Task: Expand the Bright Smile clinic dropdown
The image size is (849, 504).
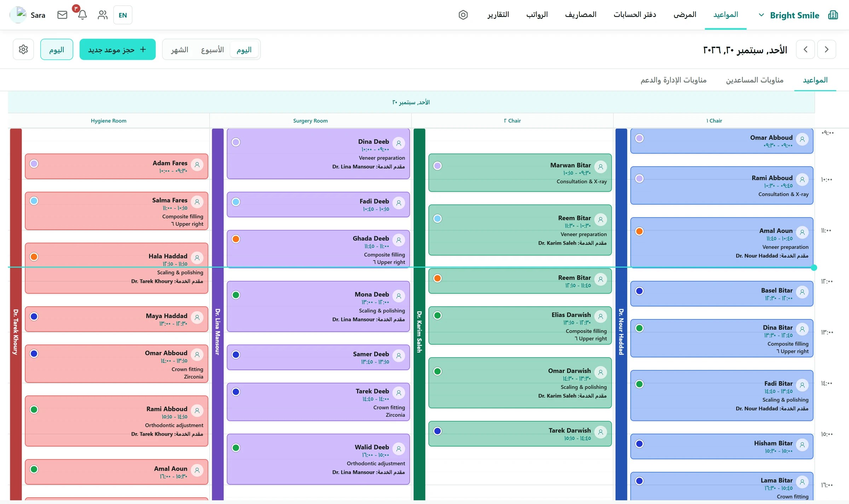Action: click(x=762, y=15)
